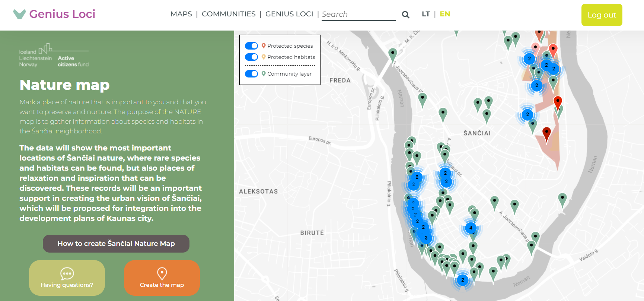Switch language to LT

[426, 14]
